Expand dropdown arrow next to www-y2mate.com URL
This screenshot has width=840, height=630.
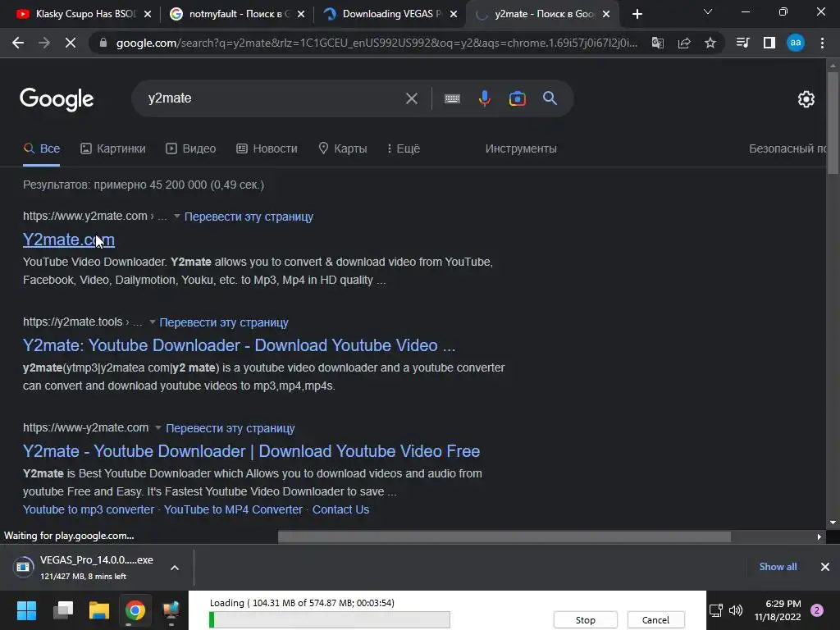click(158, 428)
